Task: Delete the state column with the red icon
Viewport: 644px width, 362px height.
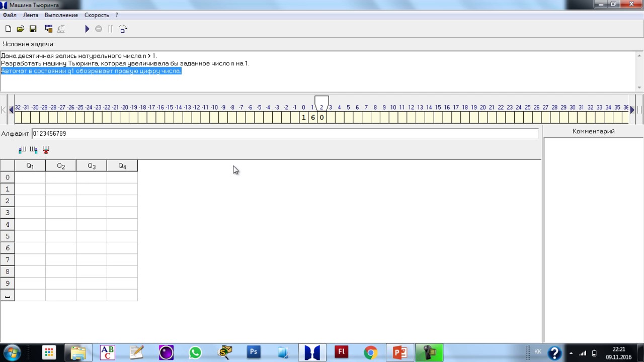Action: (x=46, y=150)
